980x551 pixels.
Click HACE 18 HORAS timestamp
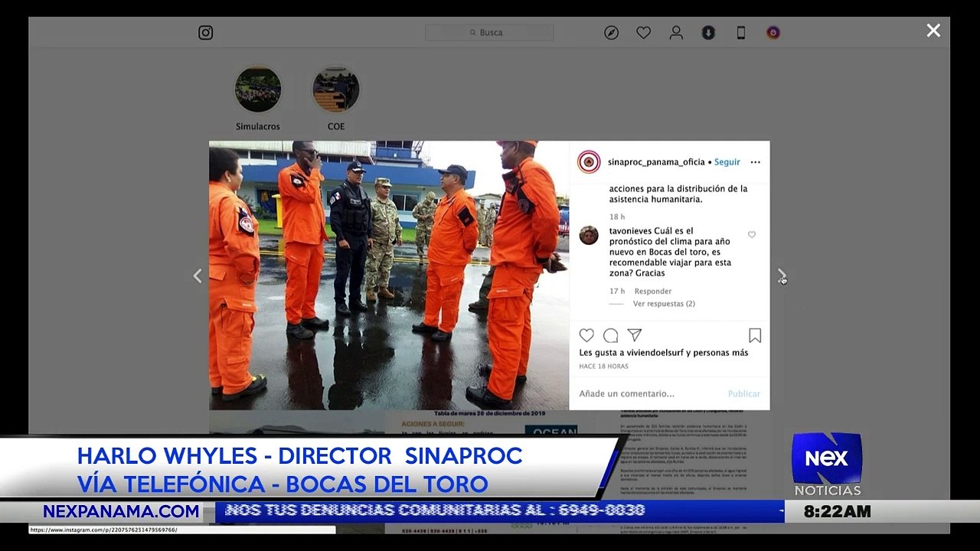pyautogui.click(x=604, y=367)
